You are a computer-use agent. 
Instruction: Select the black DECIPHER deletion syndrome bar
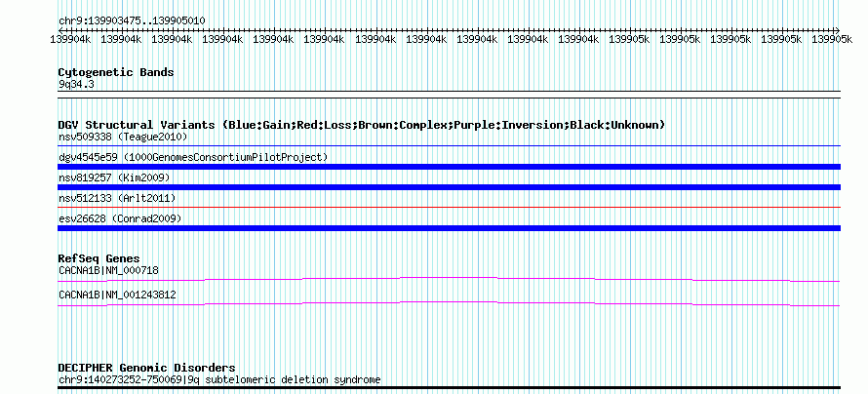[x=449, y=387]
